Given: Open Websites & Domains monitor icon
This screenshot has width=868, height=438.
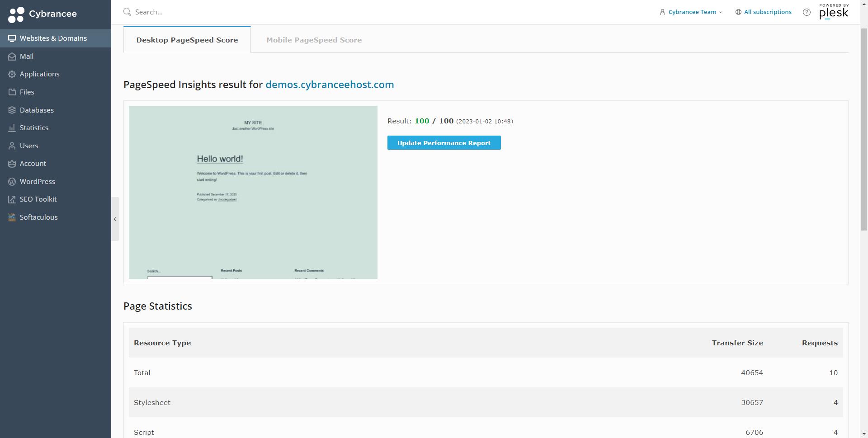Looking at the screenshot, I should pyautogui.click(x=12, y=38).
